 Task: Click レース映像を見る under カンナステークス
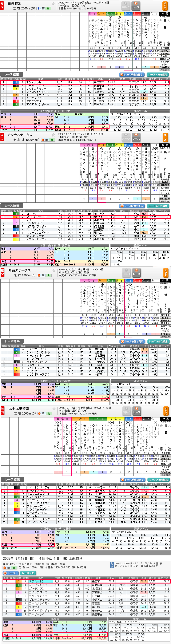click(x=132, y=206)
